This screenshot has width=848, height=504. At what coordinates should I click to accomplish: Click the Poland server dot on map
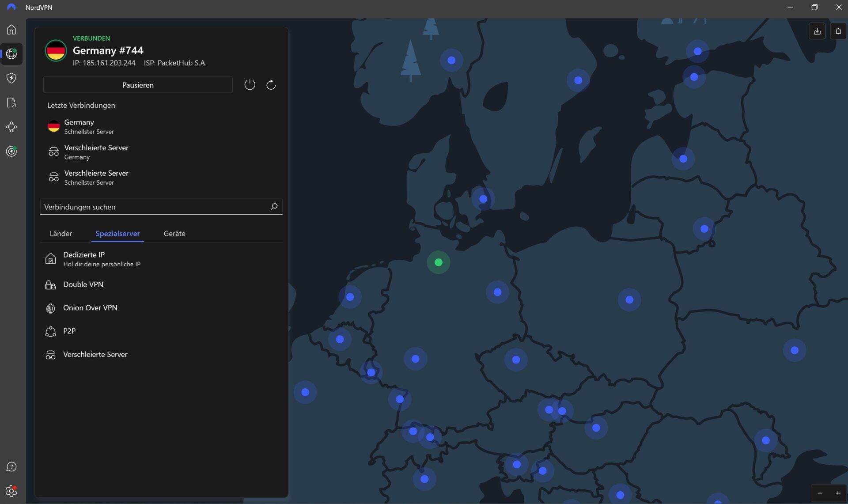[629, 300]
